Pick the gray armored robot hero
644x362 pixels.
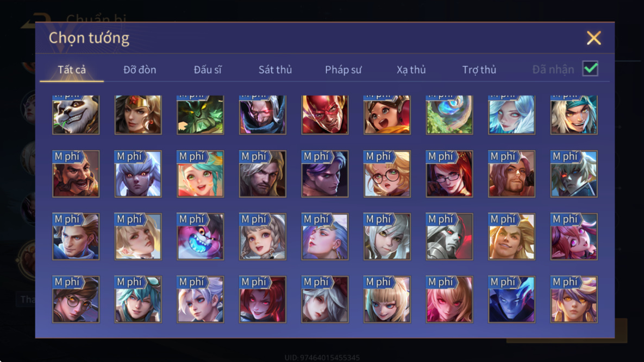coord(449,237)
